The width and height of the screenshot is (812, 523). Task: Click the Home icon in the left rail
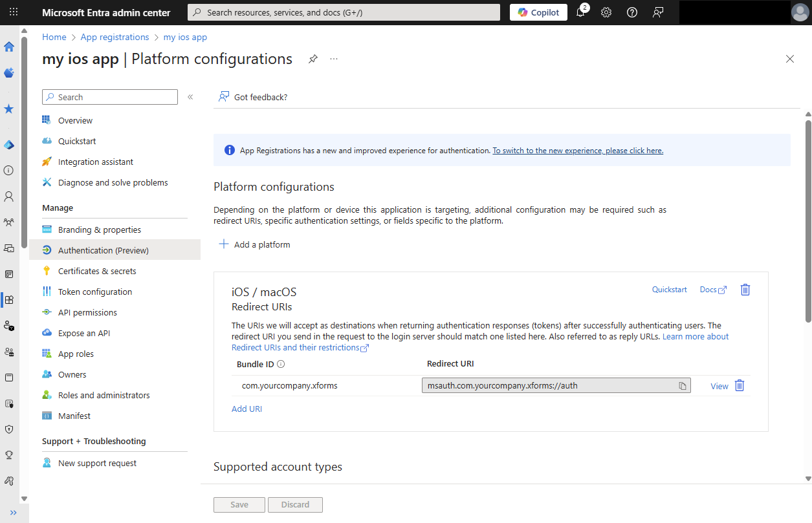(x=9, y=47)
